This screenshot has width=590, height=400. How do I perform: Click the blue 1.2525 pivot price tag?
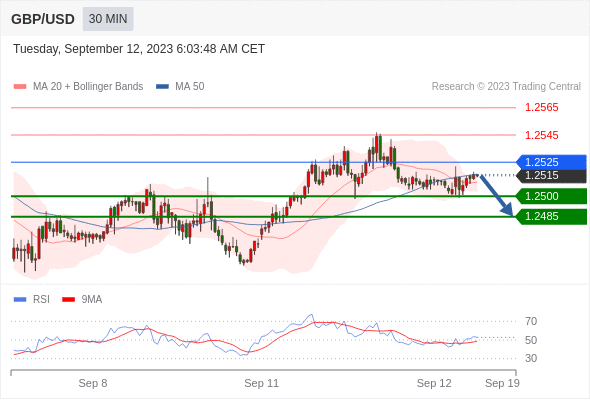551,162
